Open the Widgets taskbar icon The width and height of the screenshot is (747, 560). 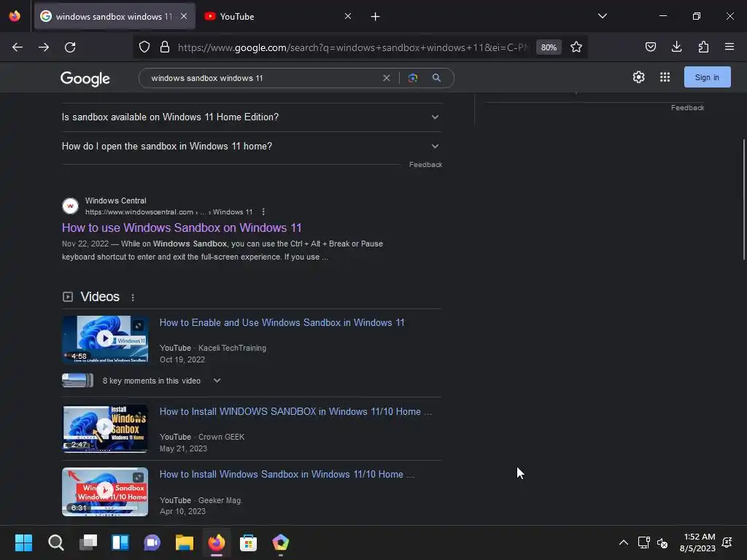[120, 542]
